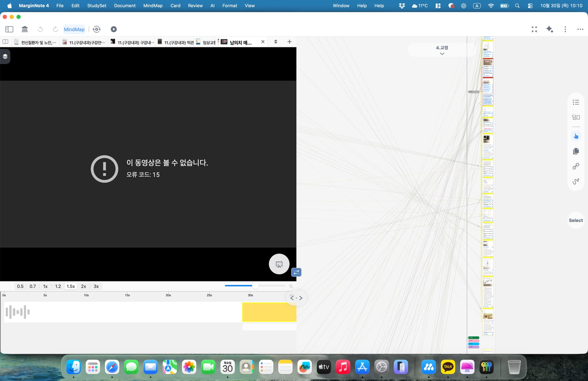Click the AI sparkle icon
The width and height of the screenshot is (588, 381).
tap(549, 29)
